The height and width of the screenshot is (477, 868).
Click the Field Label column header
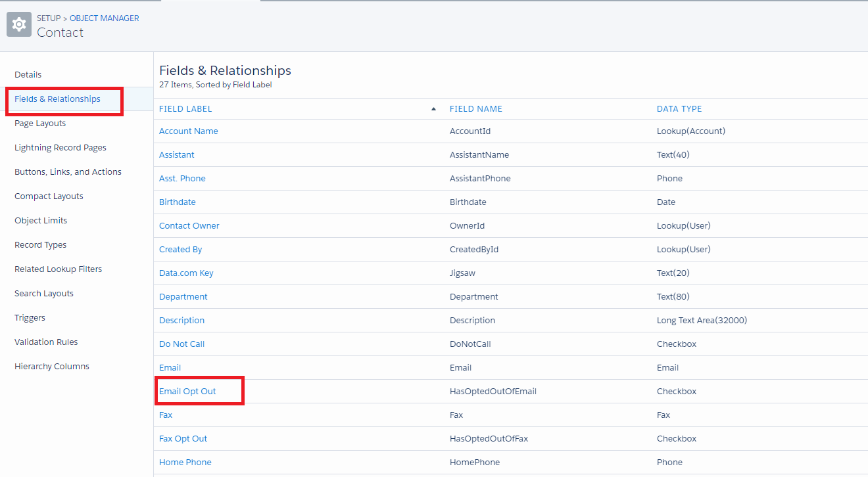pyautogui.click(x=185, y=109)
